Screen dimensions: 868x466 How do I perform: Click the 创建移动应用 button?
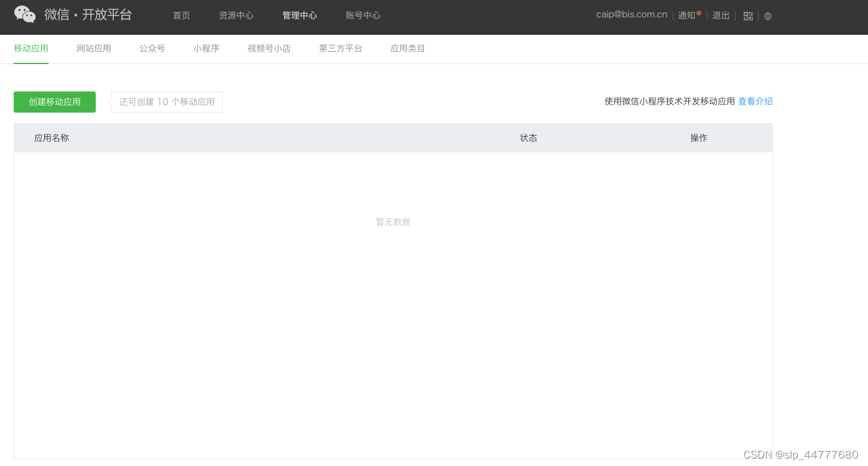[x=55, y=102]
